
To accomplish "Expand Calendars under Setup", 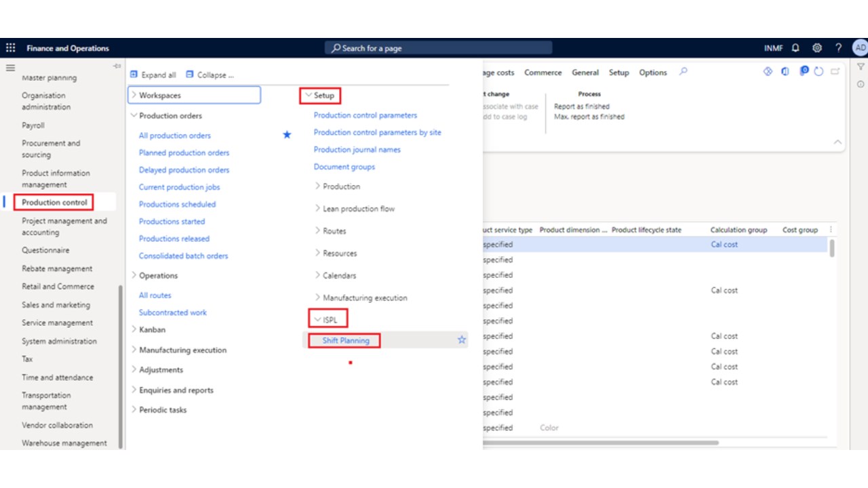I will (317, 275).
